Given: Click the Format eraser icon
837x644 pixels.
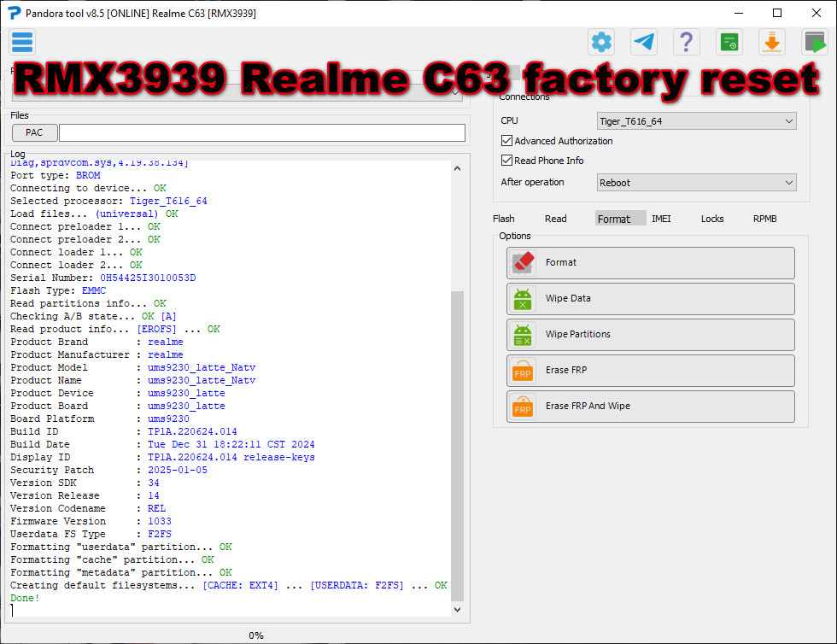Looking at the screenshot, I should 523,263.
